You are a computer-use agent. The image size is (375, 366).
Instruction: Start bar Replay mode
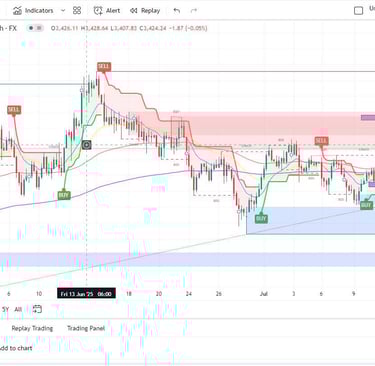(145, 11)
